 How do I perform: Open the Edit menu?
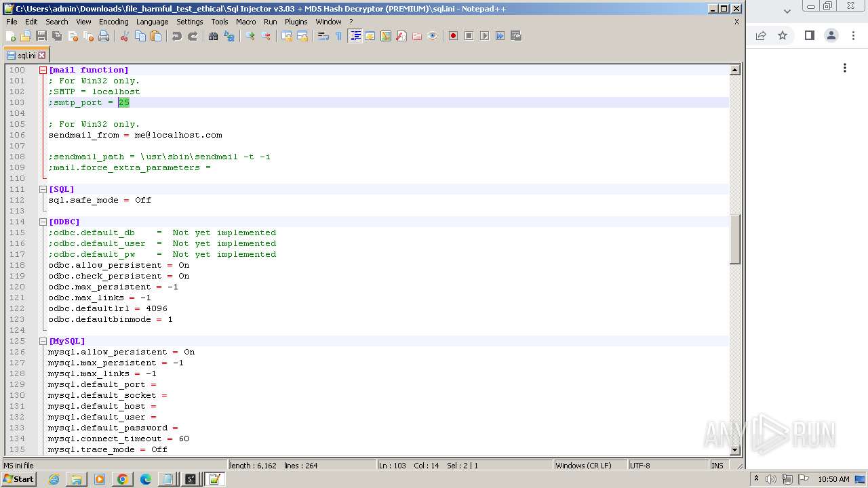31,22
